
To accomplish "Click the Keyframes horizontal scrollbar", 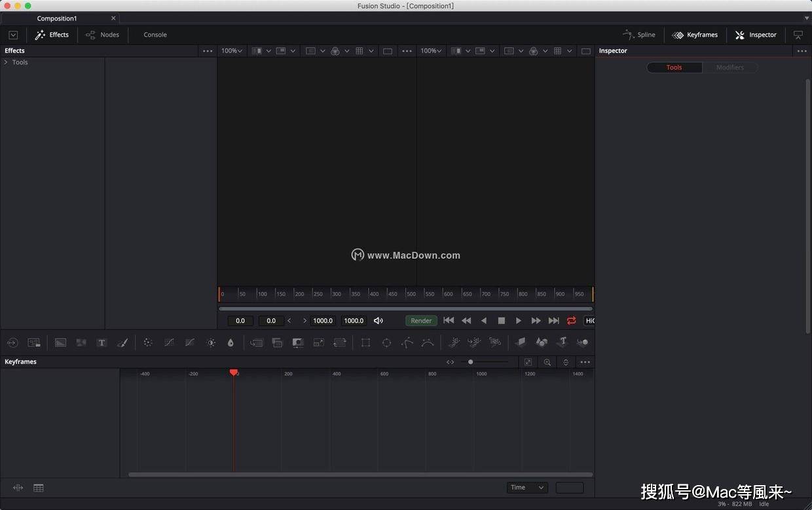I will [x=361, y=475].
